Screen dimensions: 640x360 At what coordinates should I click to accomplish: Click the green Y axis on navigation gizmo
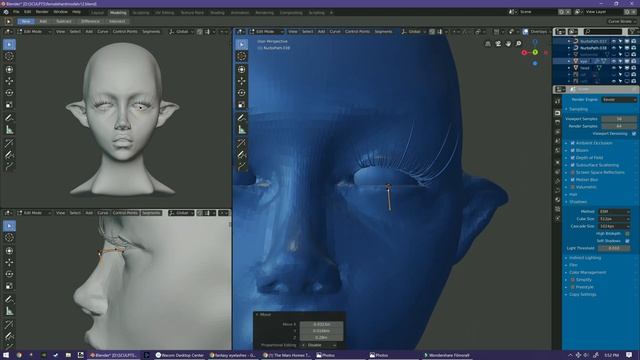[x=535, y=52]
